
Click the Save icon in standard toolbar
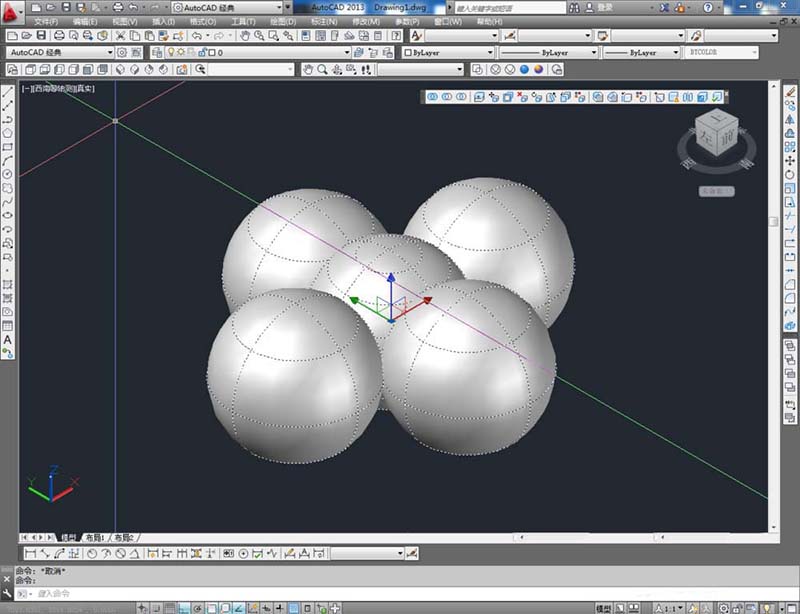pos(41,35)
